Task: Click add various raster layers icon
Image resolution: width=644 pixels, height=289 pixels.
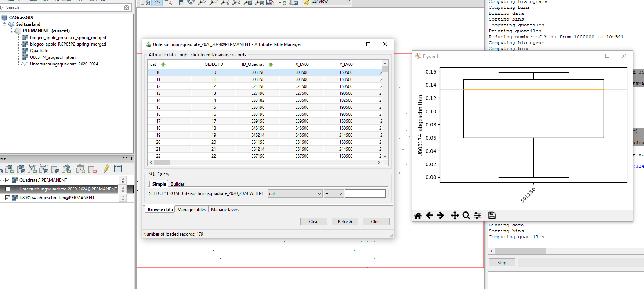Action: coord(21,169)
